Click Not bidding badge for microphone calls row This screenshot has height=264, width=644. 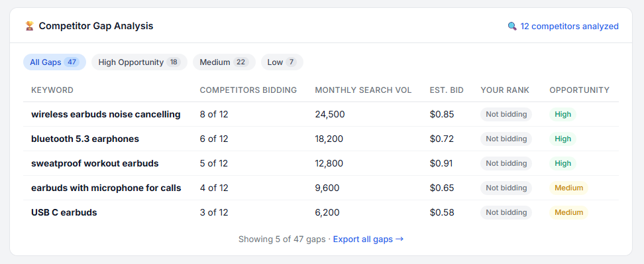(506, 188)
